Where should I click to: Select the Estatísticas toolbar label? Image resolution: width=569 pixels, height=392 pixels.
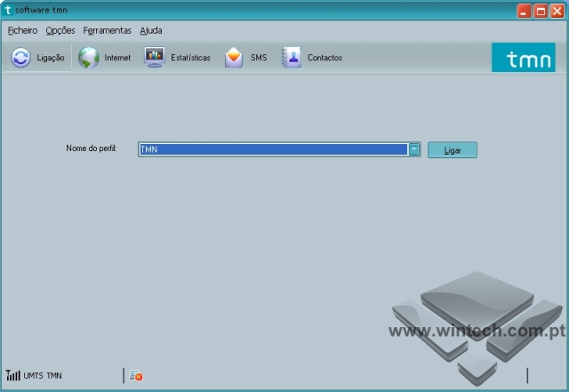(x=190, y=58)
